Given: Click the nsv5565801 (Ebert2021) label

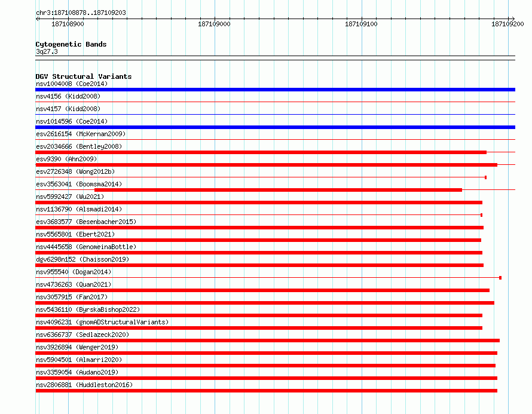Looking at the screenshot, I should (x=75, y=234).
